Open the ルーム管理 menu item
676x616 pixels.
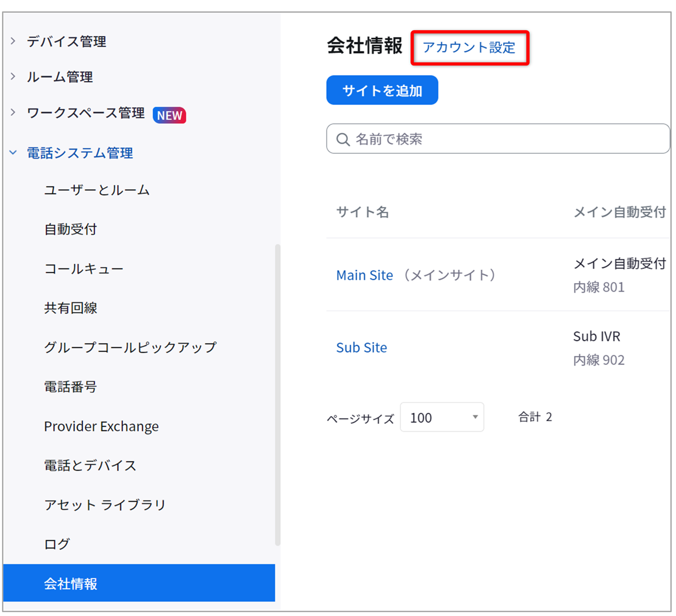60,77
